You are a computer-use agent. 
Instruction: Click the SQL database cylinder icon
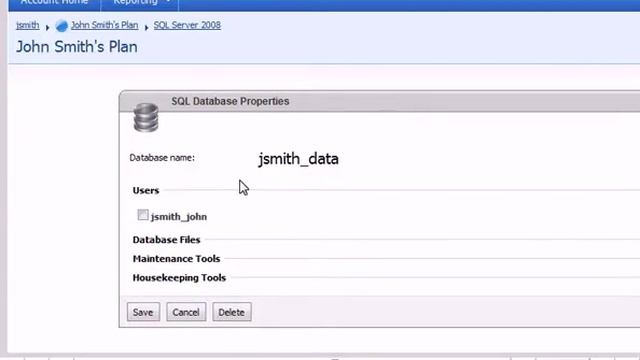[146, 118]
